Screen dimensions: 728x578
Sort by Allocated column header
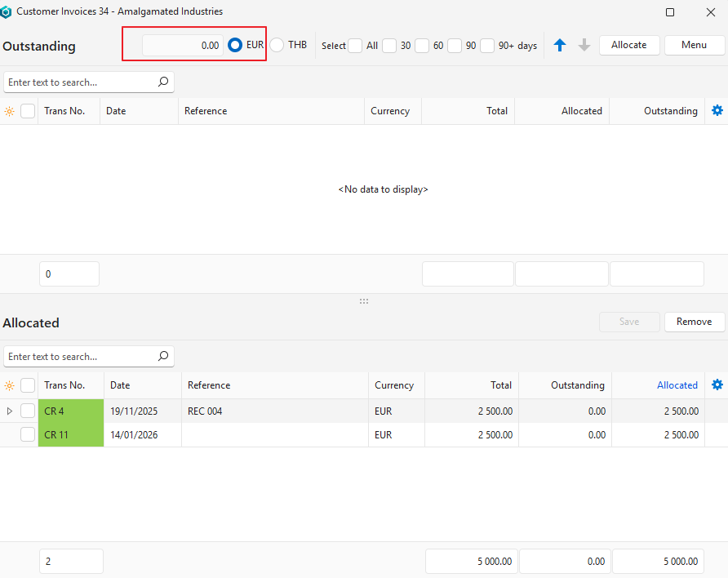pyautogui.click(x=677, y=385)
